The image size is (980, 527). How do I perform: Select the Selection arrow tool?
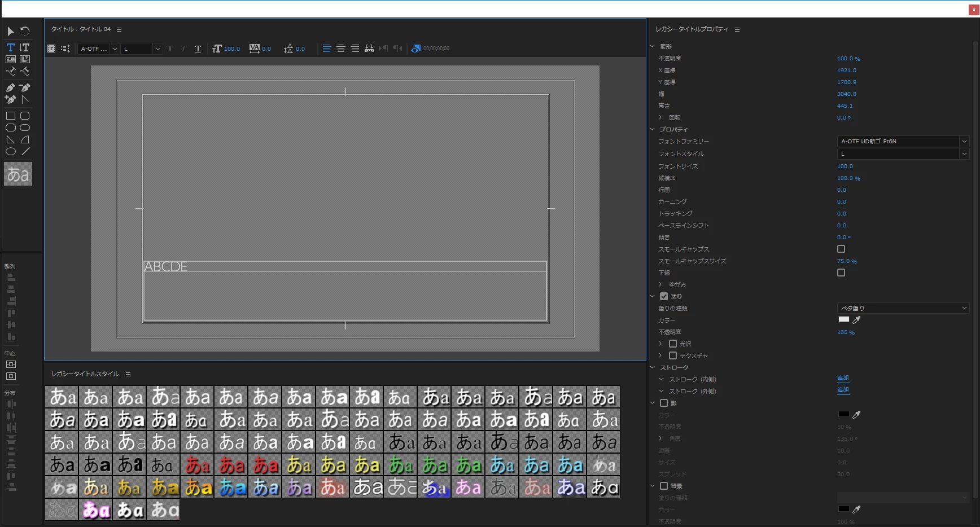tap(11, 31)
